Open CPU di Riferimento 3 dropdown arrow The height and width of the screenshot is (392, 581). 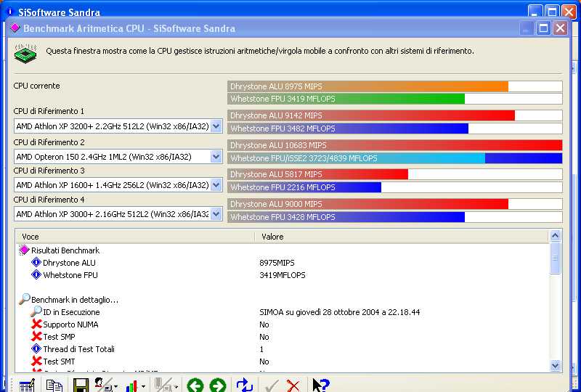pyautogui.click(x=216, y=184)
